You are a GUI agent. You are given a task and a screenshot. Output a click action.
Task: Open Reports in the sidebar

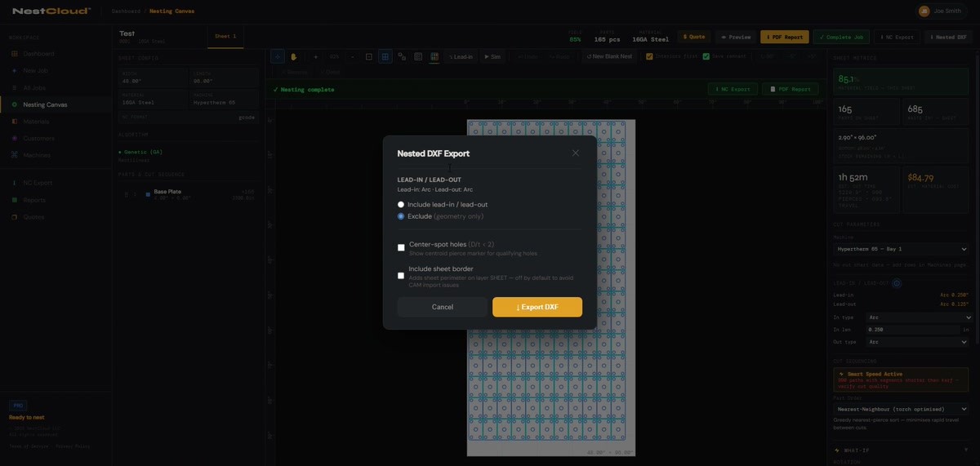pyautogui.click(x=56, y=200)
